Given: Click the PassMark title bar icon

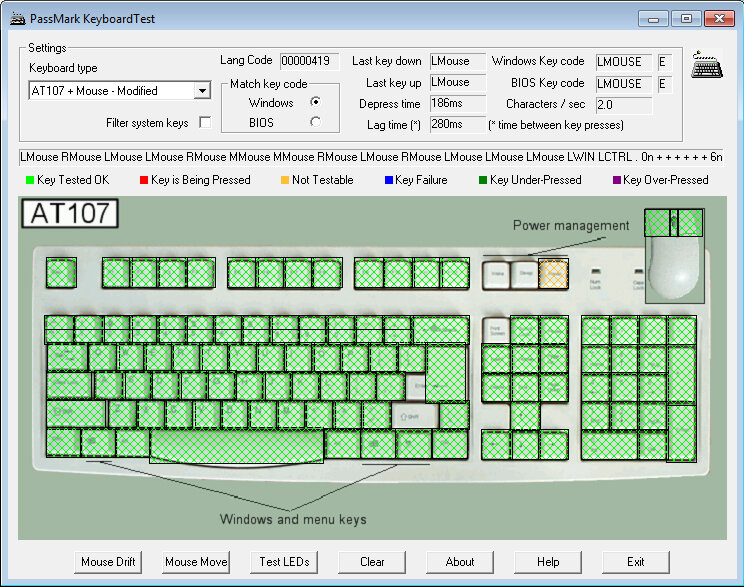Looking at the screenshot, I should 18,19.
